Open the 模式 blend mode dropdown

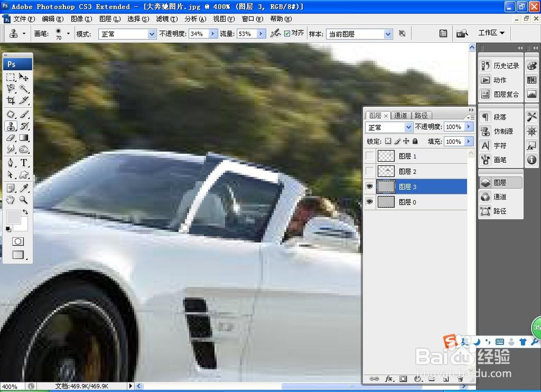pos(152,34)
